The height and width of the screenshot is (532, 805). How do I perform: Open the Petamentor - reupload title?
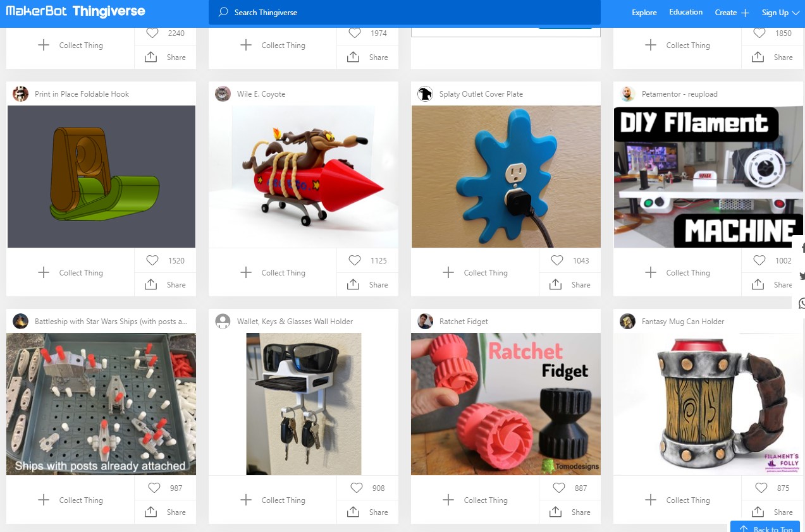(x=680, y=94)
